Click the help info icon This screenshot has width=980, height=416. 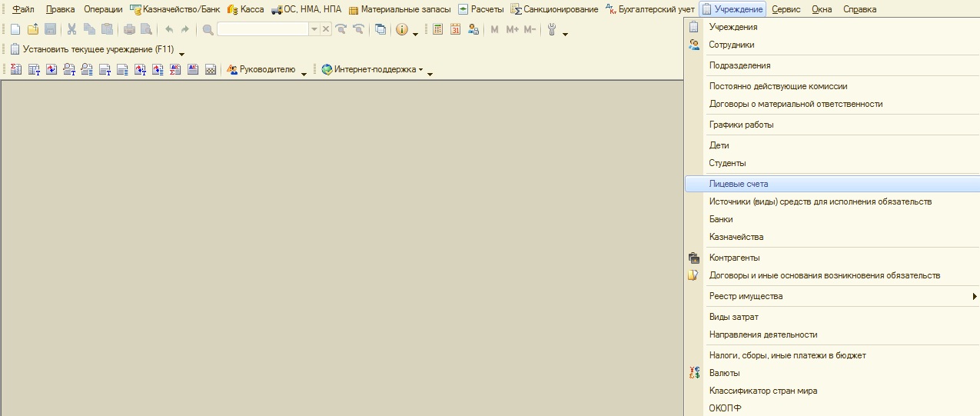[402, 29]
